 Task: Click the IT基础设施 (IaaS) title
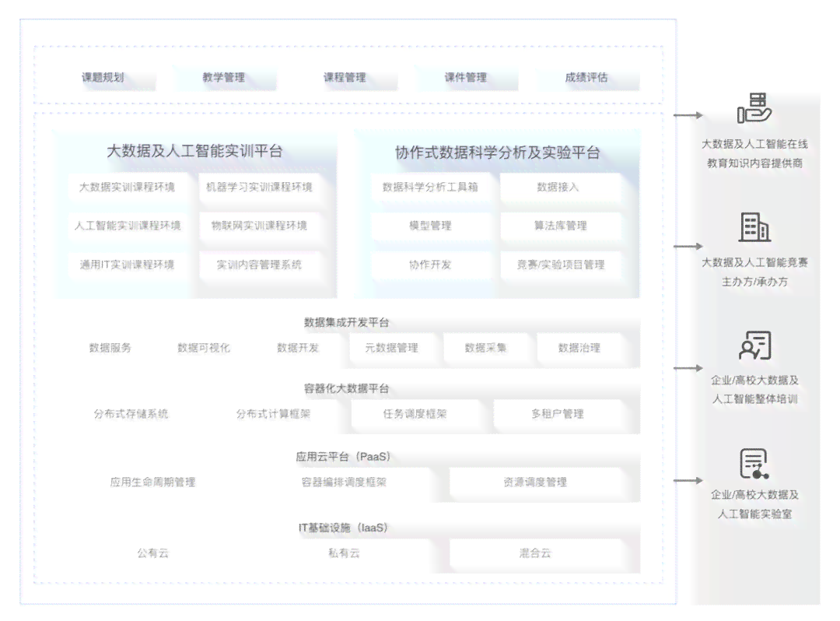(x=344, y=528)
